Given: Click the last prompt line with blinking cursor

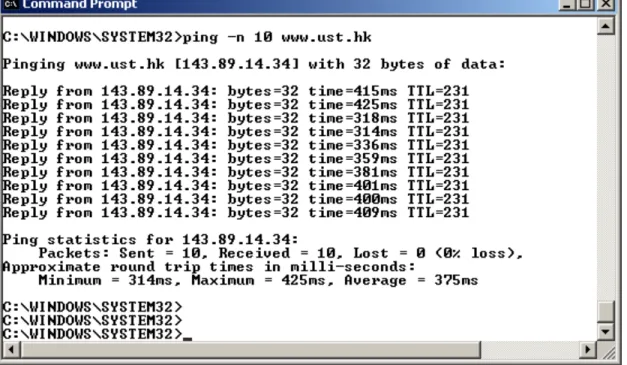Looking at the screenshot, I should (97, 334).
